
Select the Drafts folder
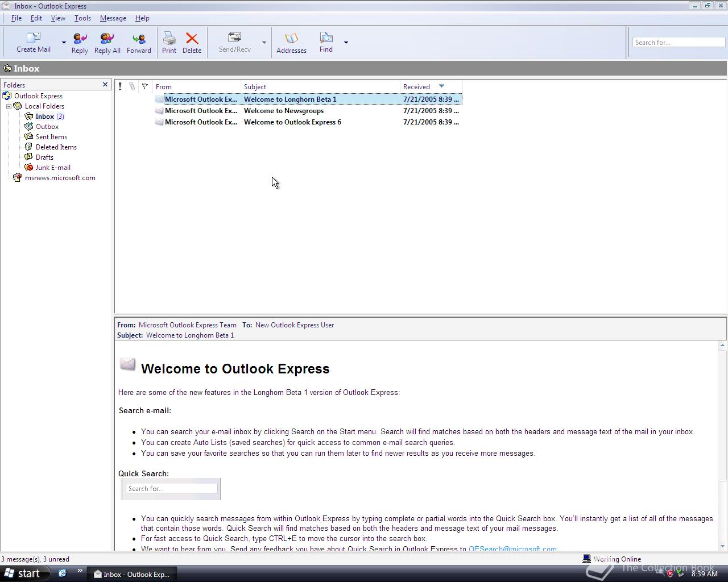pyautogui.click(x=44, y=157)
